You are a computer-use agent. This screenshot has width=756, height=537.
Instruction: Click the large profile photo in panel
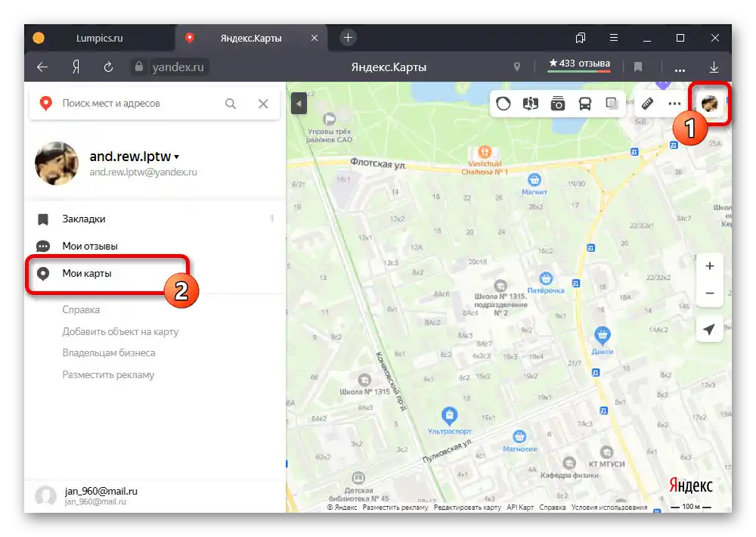coord(57,163)
